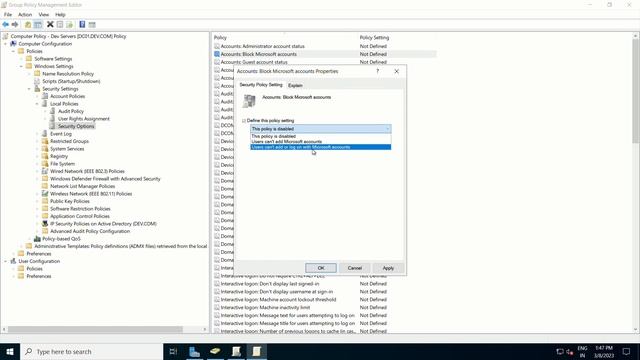640x360 pixels.
Task: Click the Policy-based QoS chart icon
Action: coord(37,239)
